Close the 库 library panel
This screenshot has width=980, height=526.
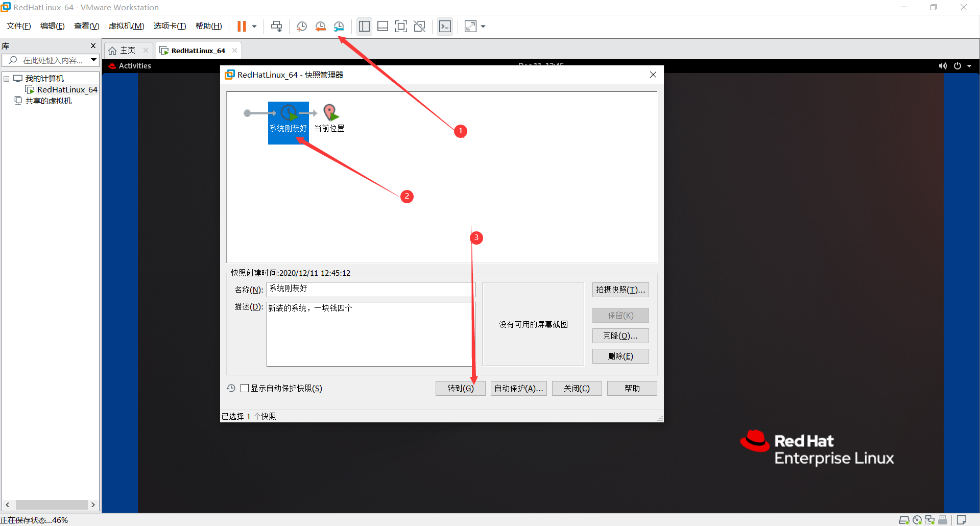[x=93, y=46]
